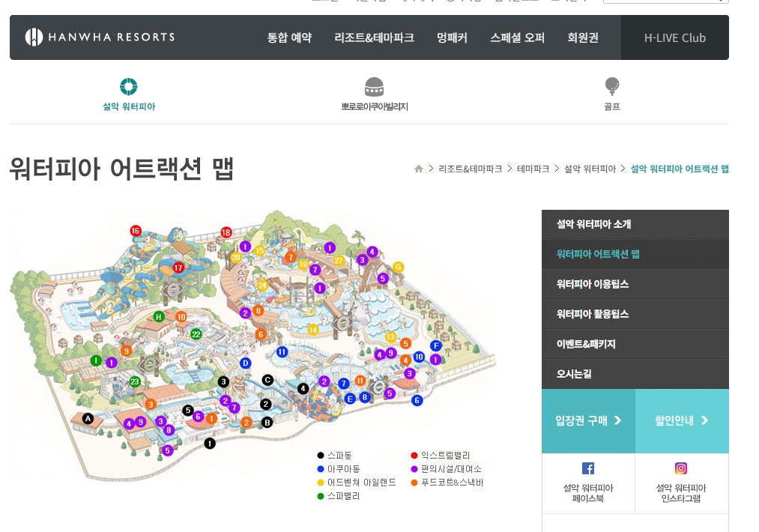
Task: Click red marker 16 on the map
Action: pos(136,231)
